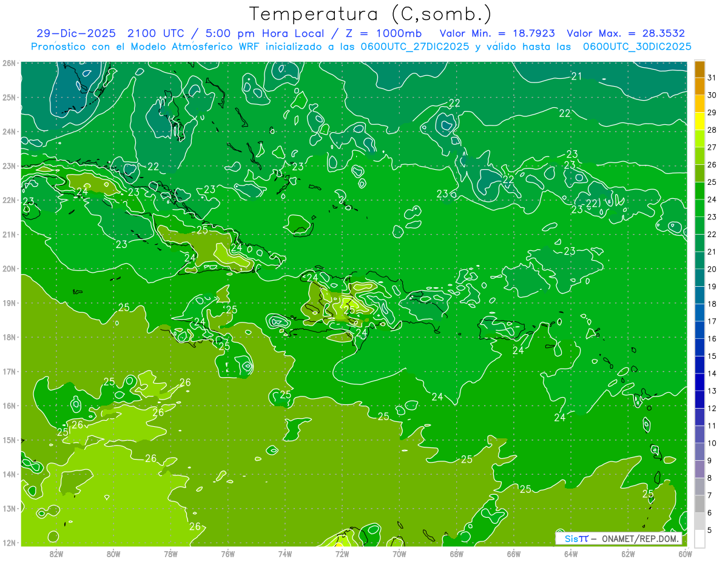Screen dimensions: 728x562
Task: Click colorbar label "20"
Action: tap(712, 269)
